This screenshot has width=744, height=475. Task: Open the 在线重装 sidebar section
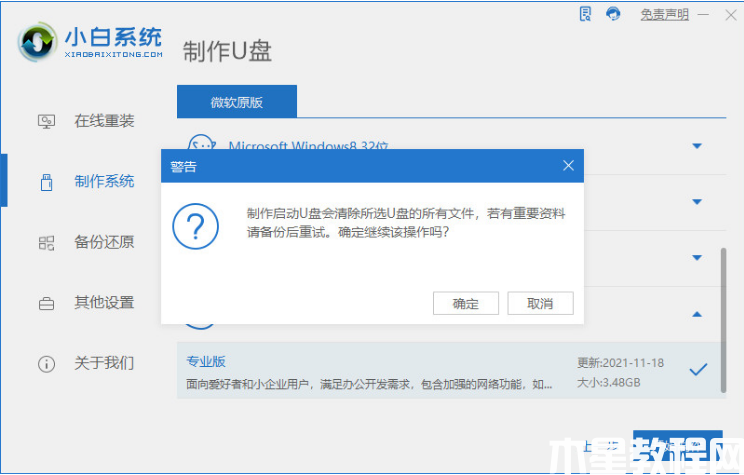coord(104,121)
